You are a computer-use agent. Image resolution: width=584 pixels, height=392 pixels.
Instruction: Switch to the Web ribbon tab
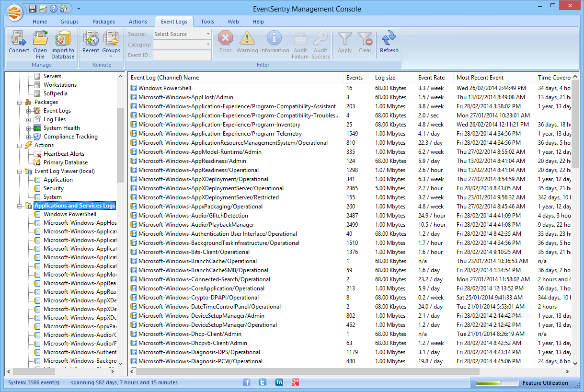(233, 22)
